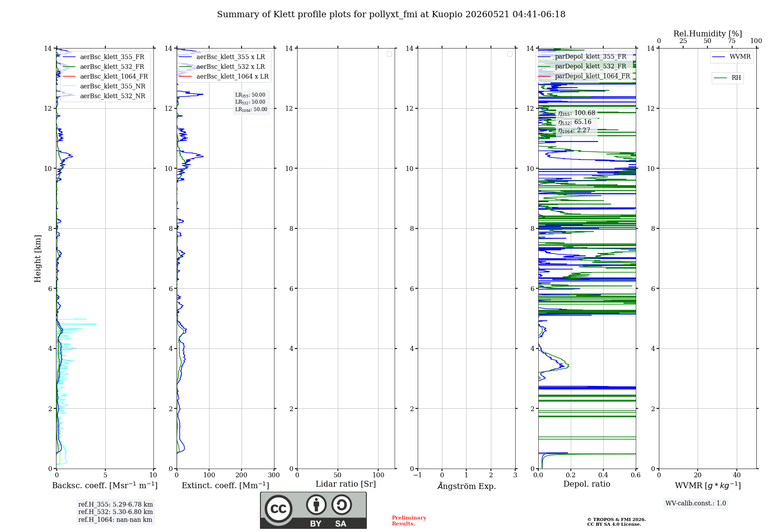The height and width of the screenshot is (532, 783).
Task: Click the empty legend box in Lidar ratio panel
Action: (389, 54)
